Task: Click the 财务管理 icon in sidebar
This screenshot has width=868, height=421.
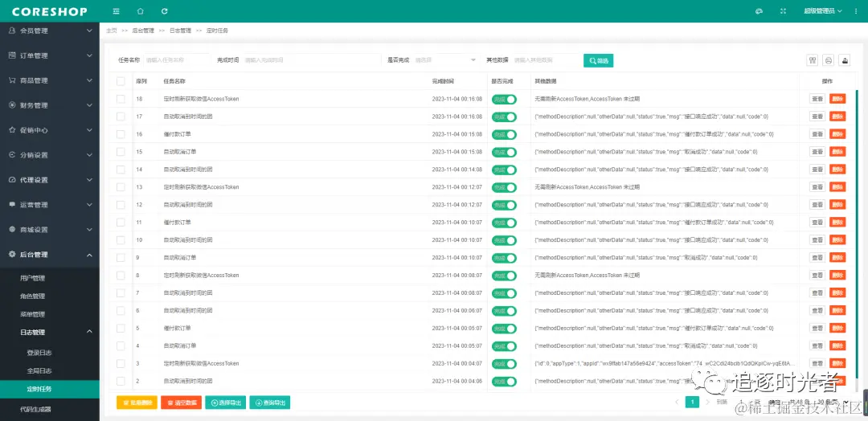Action: pyautogui.click(x=11, y=105)
